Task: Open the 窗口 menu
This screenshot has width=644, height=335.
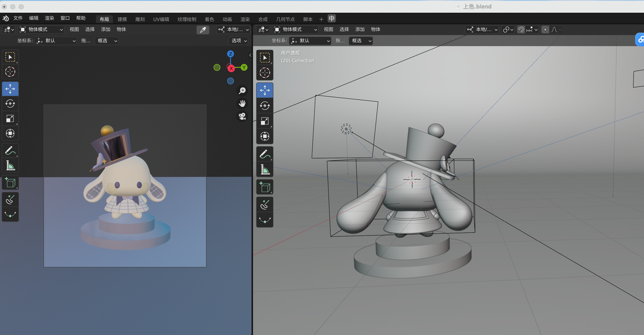Action: click(x=65, y=18)
